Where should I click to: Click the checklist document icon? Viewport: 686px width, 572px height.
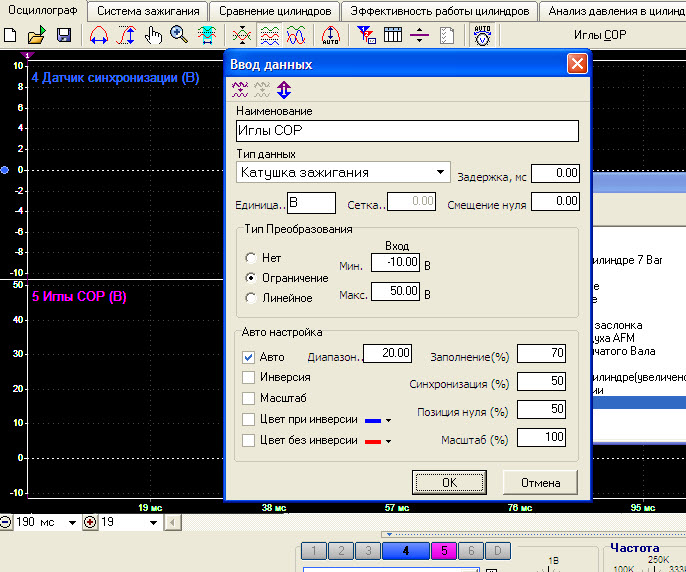(447, 35)
